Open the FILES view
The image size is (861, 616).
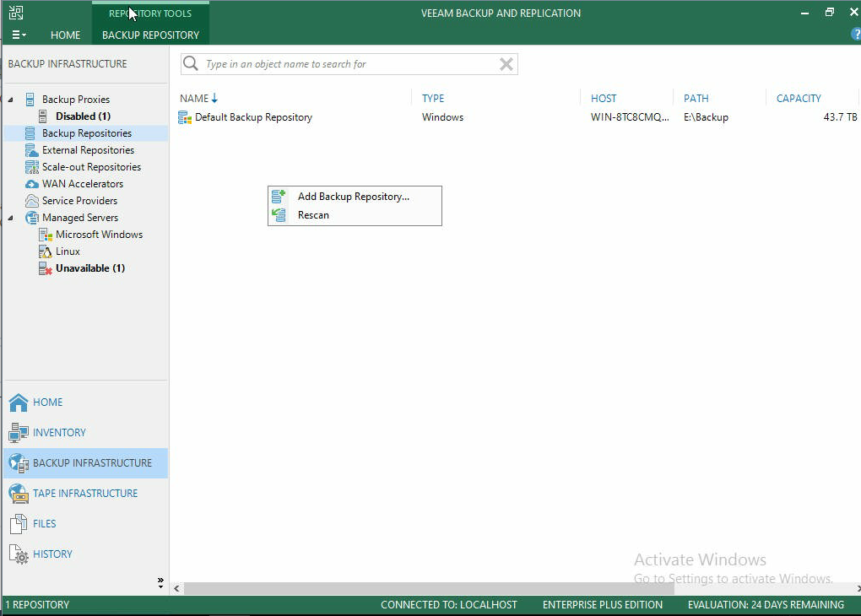coord(85,524)
